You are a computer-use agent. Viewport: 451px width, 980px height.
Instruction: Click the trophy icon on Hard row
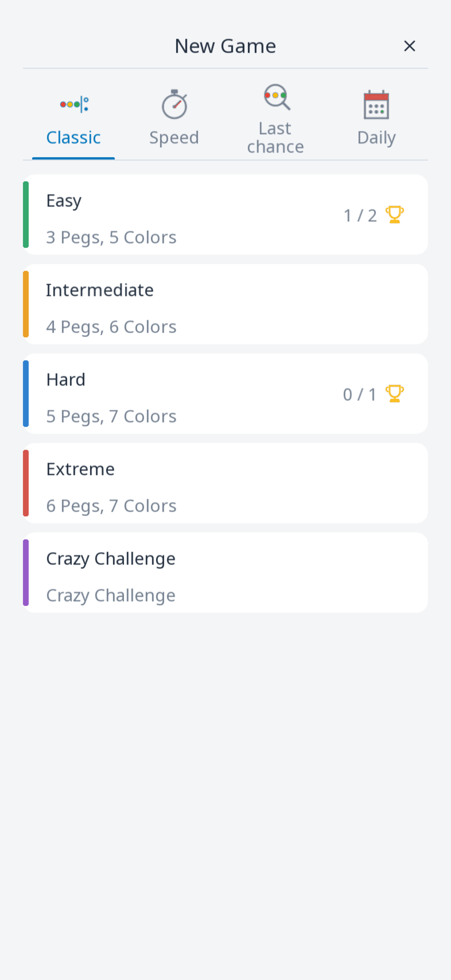(394, 393)
